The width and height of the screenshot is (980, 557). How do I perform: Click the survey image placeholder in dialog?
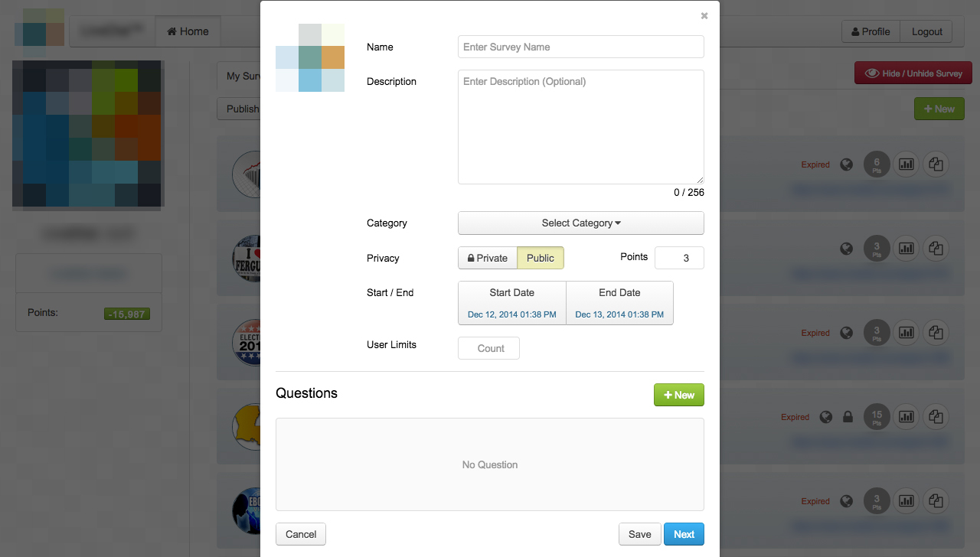point(310,58)
